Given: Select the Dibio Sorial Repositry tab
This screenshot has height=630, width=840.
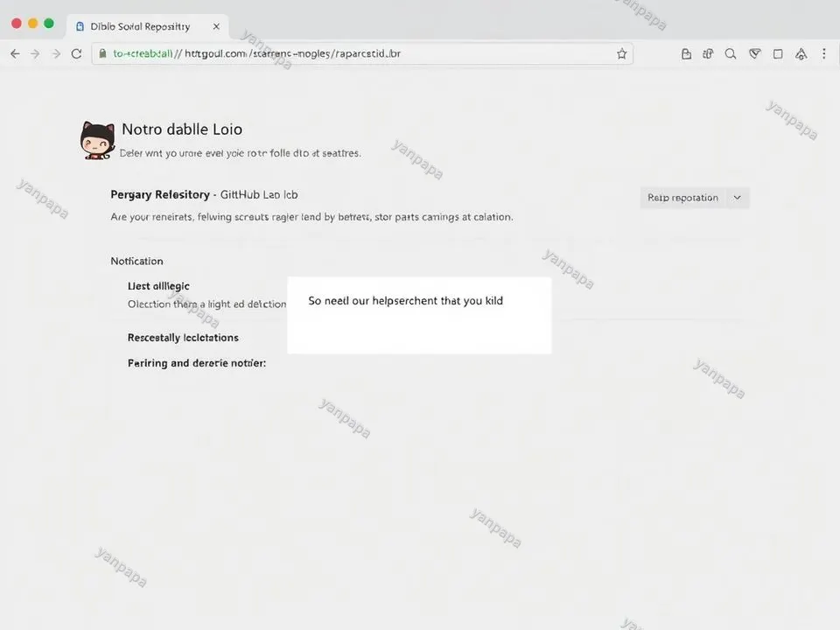Looking at the screenshot, I should [140, 26].
